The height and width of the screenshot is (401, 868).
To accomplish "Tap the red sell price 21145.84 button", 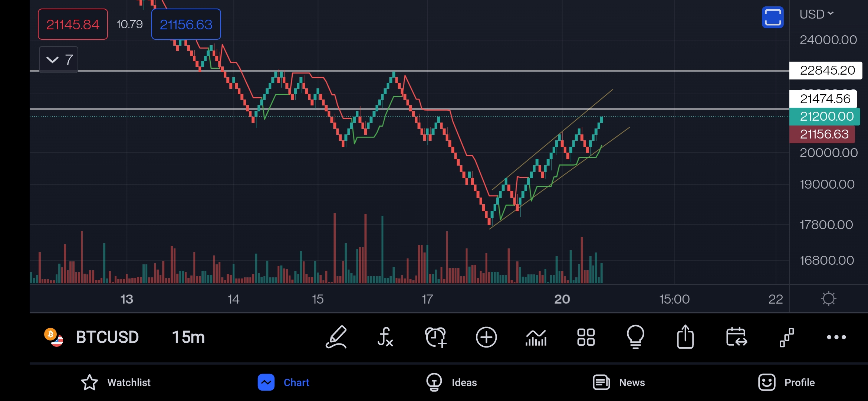I will [73, 25].
